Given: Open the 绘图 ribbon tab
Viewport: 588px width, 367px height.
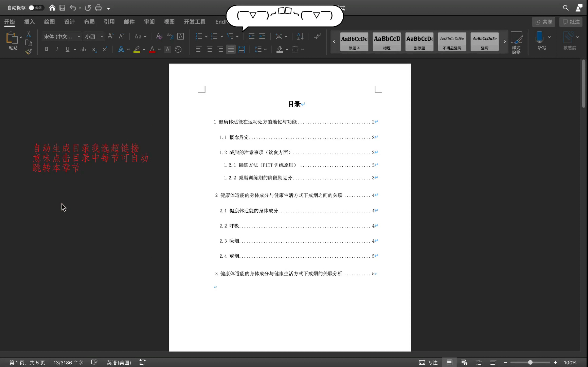Looking at the screenshot, I should [x=49, y=22].
